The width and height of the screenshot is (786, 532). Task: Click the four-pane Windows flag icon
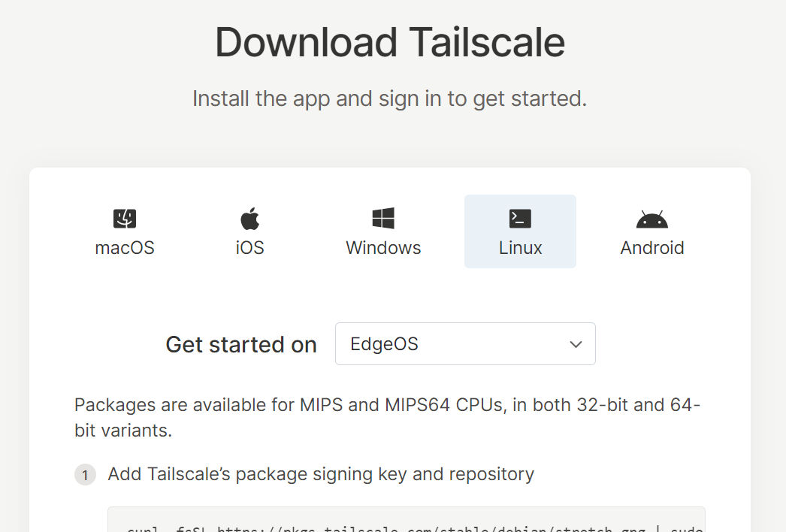(383, 216)
